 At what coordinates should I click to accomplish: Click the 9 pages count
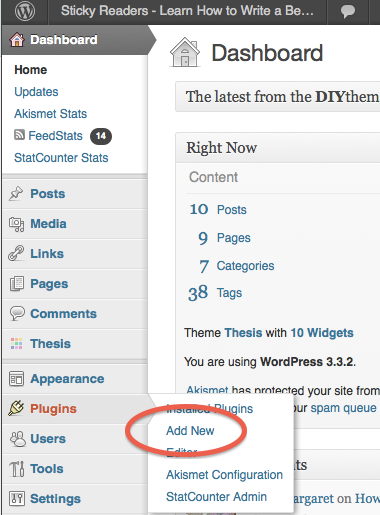click(x=203, y=238)
